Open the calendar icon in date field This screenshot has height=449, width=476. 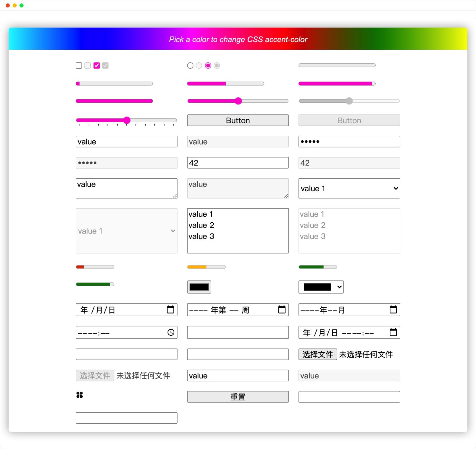click(x=170, y=310)
